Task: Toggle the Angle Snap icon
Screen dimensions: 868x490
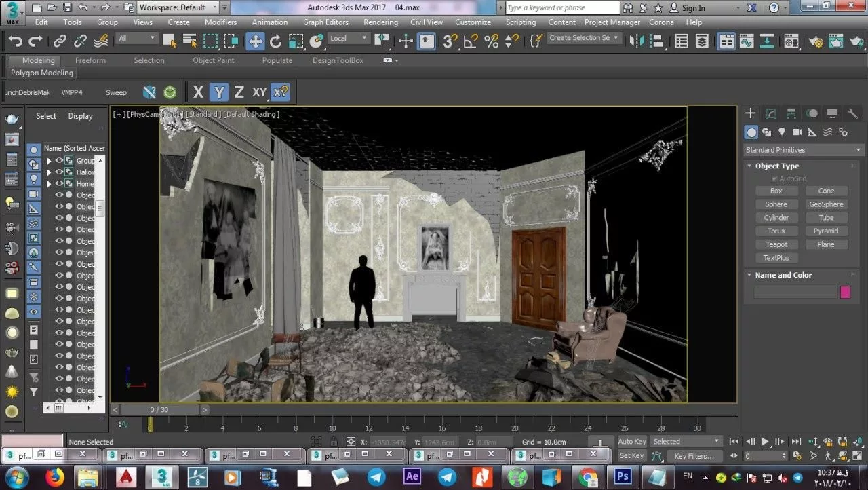Action: 470,41
